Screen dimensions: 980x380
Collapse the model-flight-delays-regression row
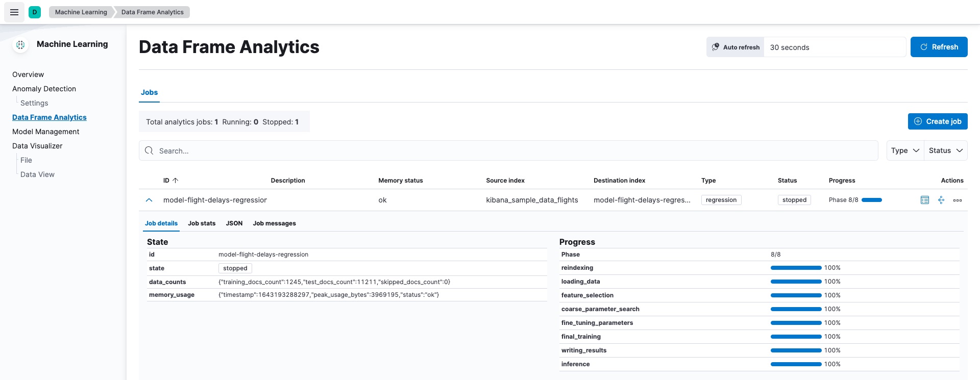pos(149,200)
